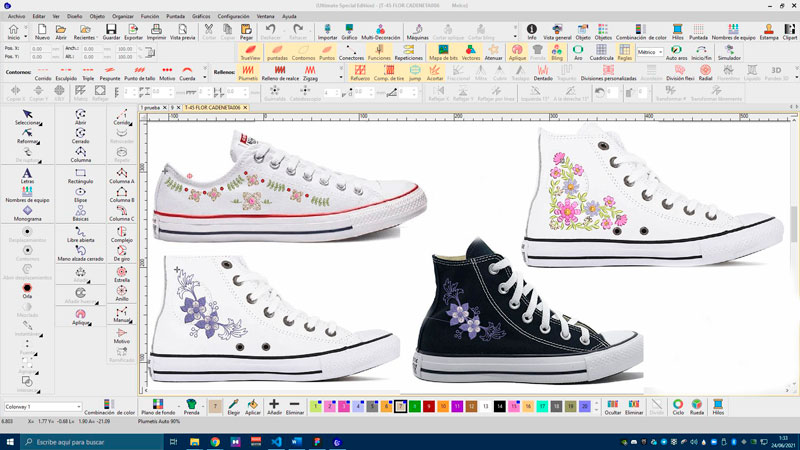The image size is (800, 450).
Task: Toggle Mapa de bits visibility
Action: click(x=443, y=53)
